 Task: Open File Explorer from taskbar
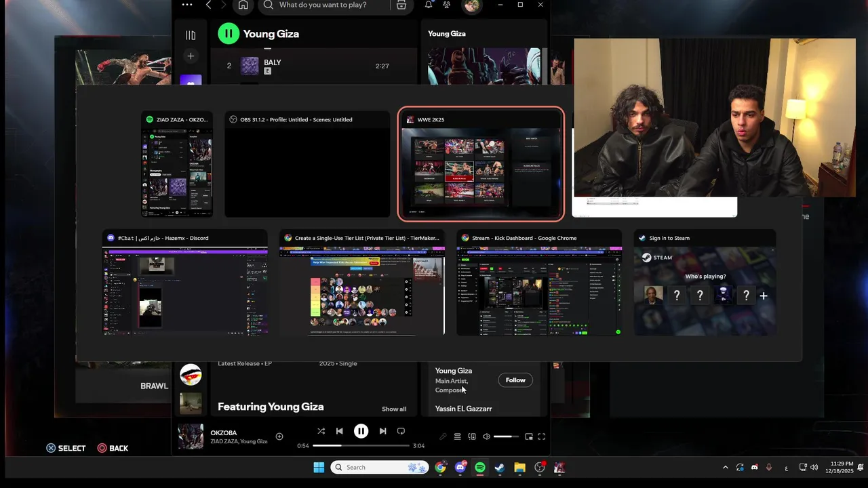[x=519, y=467]
